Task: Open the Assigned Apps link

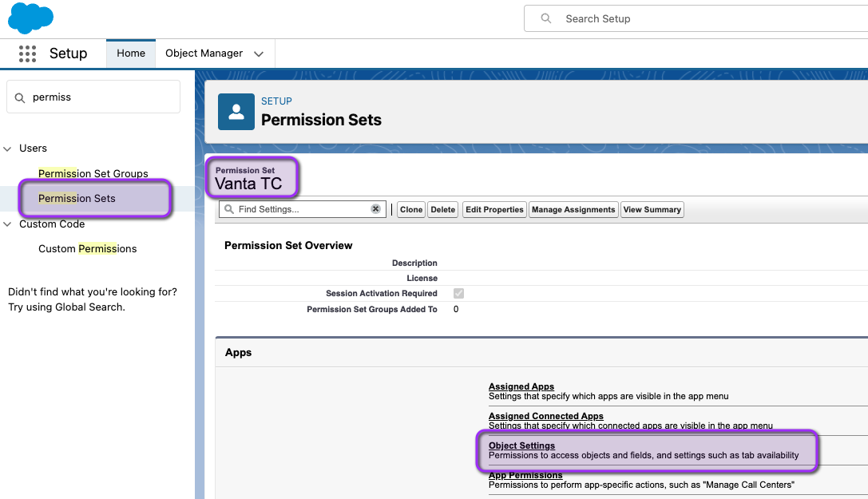Action: (x=521, y=386)
